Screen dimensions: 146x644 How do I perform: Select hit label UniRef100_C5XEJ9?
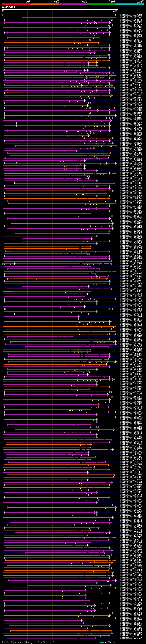point(131,40)
